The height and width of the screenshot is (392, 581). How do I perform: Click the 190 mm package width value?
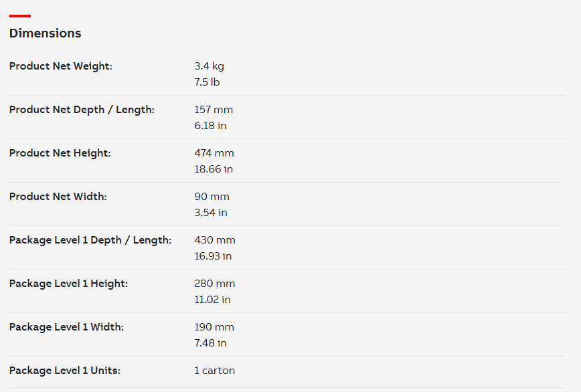(214, 327)
